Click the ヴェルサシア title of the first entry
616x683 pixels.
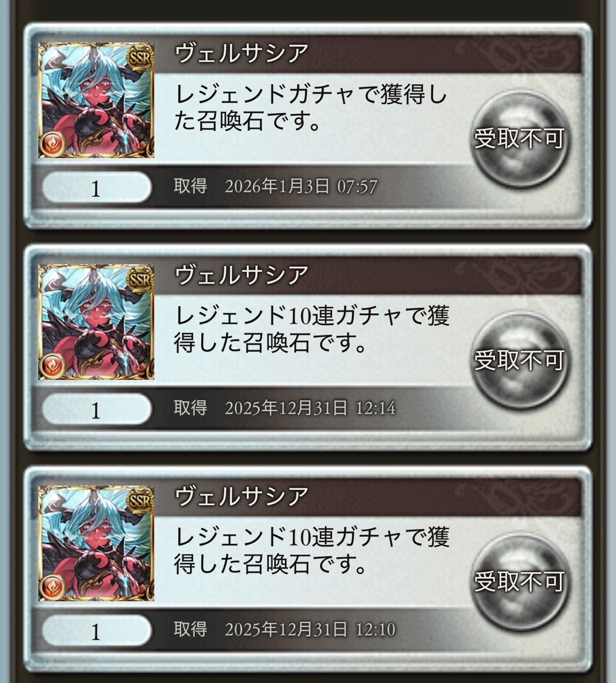click(x=242, y=53)
